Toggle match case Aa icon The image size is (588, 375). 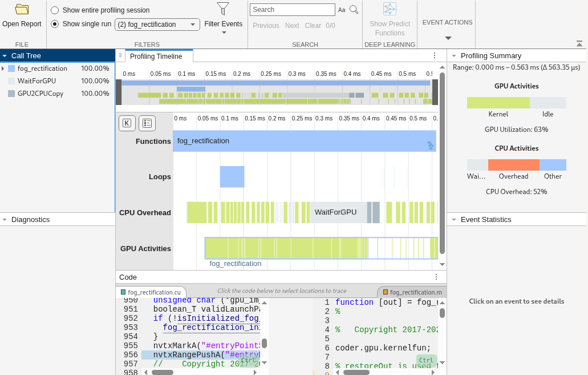pyautogui.click(x=342, y=10)
